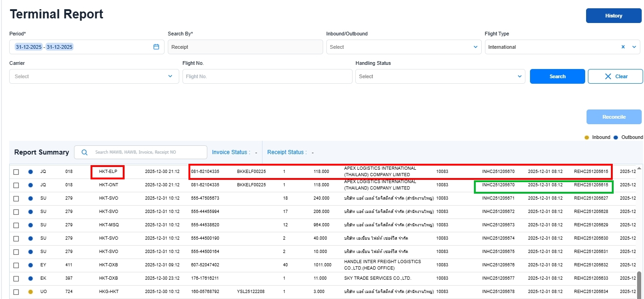Click the blue Search button

pyautogui.click(x=557, y=76)
